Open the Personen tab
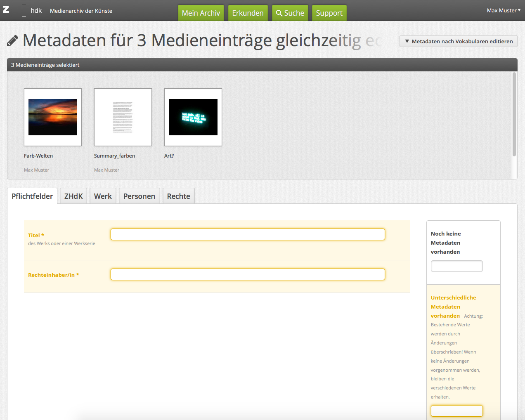The height and width of the screenshot is (420, 525). coord(139,196)
